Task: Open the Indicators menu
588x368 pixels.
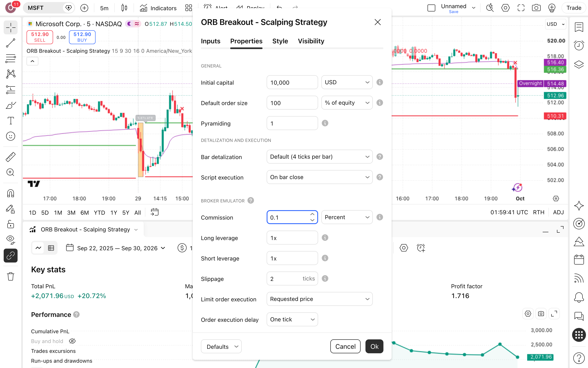Action: point(158,8)
